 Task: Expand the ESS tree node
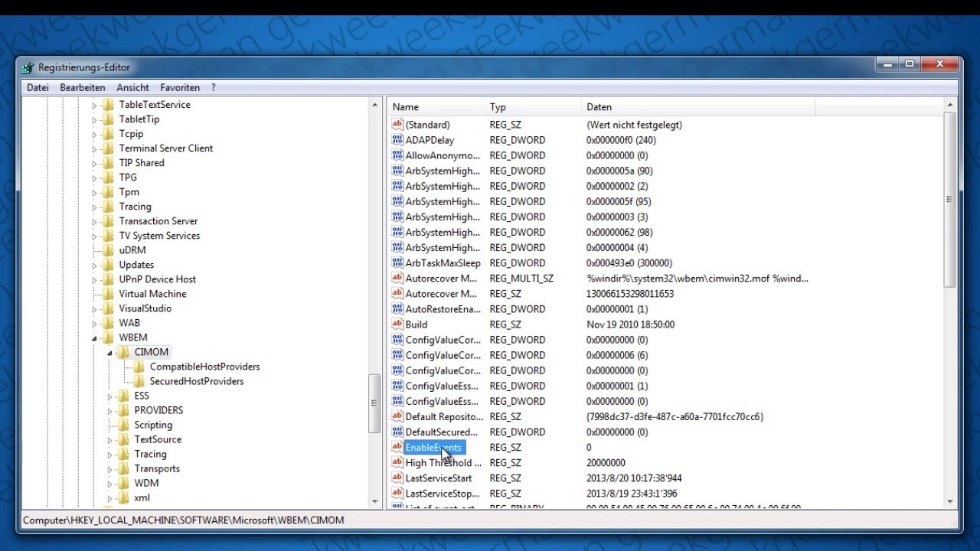tap(110, 396)
